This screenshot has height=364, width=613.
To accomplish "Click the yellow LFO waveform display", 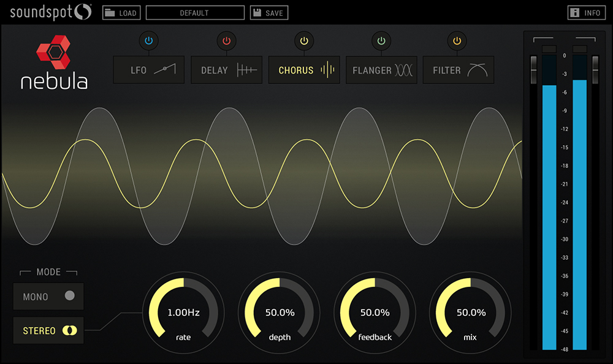I will click(x=262, y=173).
